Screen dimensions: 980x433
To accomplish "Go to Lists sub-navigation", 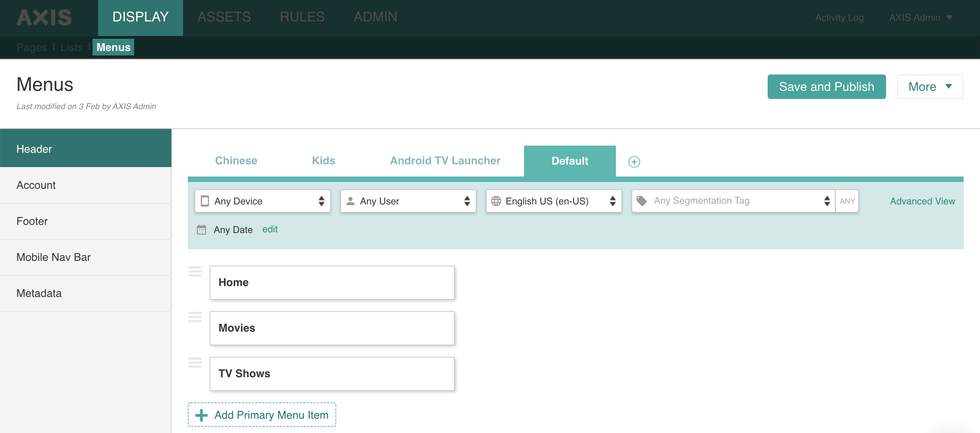I will pyautogui.click(x=71, y=47).
